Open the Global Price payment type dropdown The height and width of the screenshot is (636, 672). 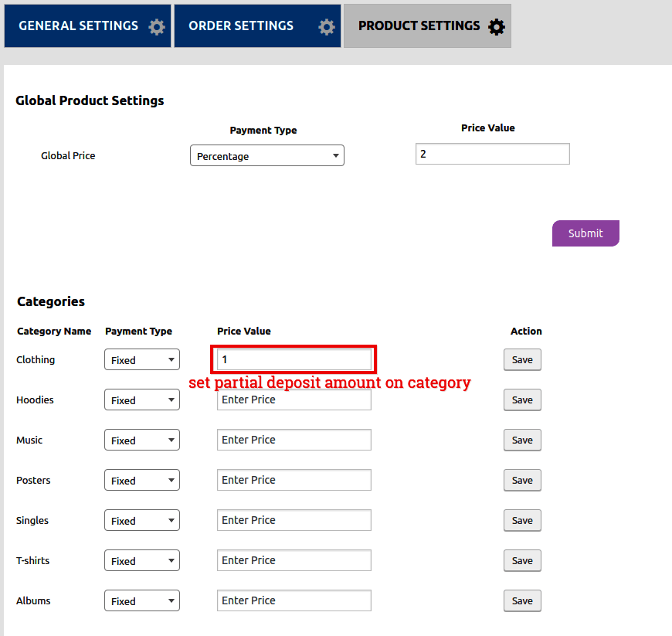[266, 155]
